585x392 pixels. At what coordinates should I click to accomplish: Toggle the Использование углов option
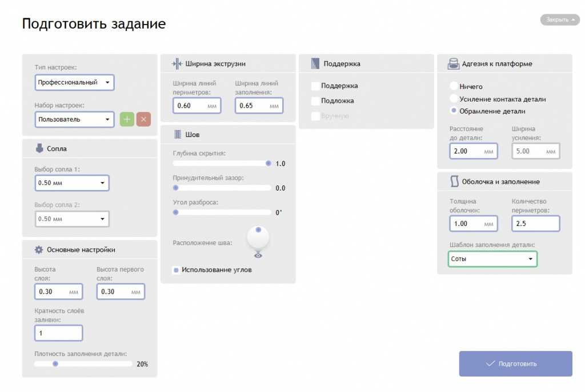[x=177, y=270]
